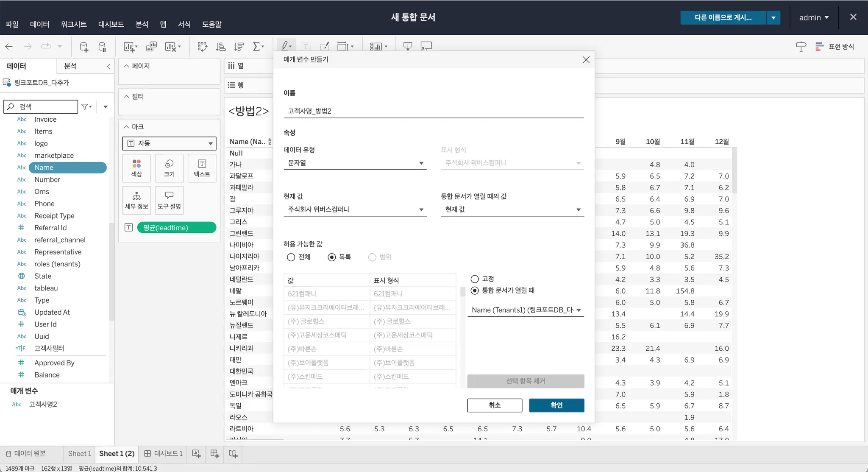The image size is (868, 472).
Task: Open the Tooltip marks card
Action: click(x=169, y=200)
